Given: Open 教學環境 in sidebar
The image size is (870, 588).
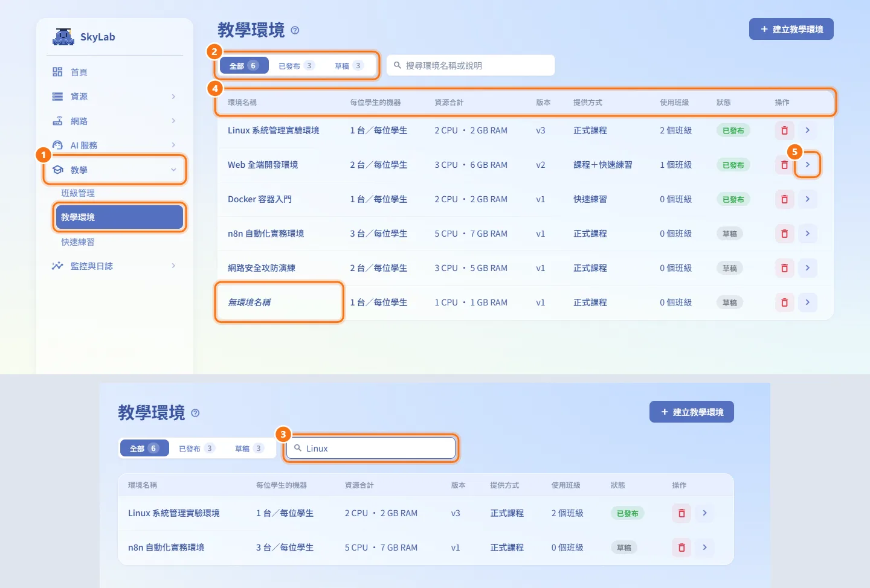Looking at the screenshot, I should pyautogui.click(x=119, y=217).
